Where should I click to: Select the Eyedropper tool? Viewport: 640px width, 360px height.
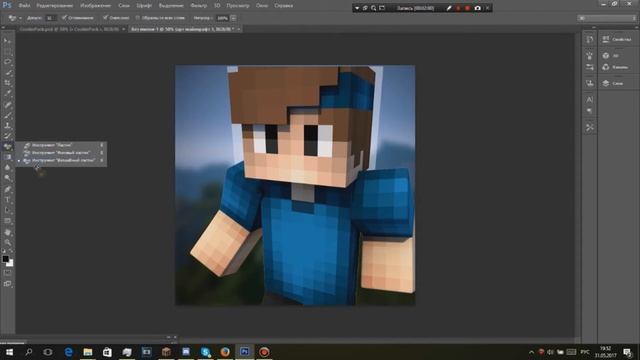click(x=7, y=93)
